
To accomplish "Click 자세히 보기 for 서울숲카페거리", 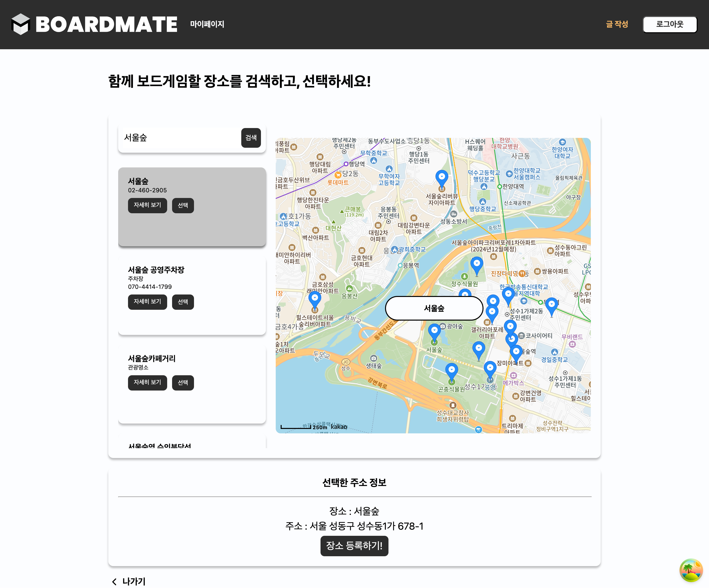I will point(147,383).
